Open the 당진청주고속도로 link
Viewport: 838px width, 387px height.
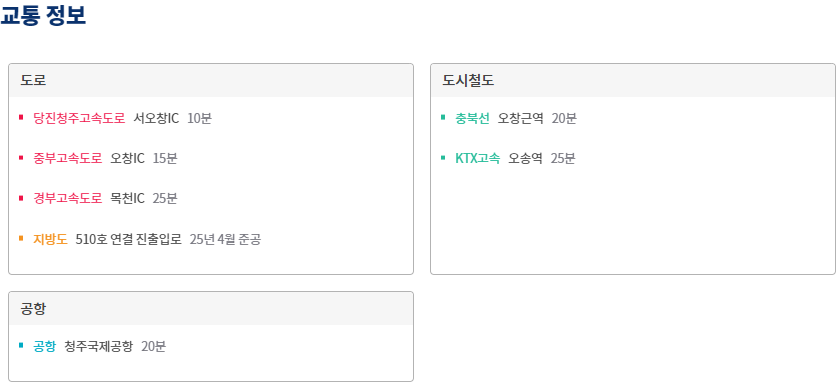tap(79, 118)
